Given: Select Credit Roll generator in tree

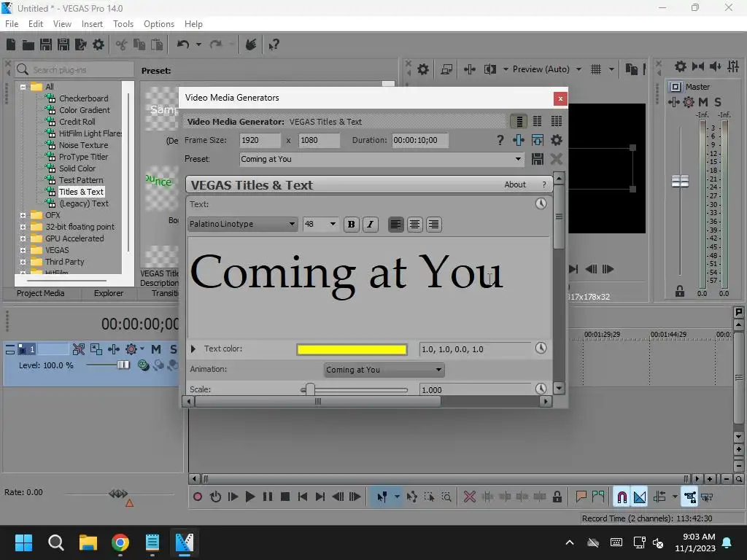Looking at the screenshot, I should 77,122.
